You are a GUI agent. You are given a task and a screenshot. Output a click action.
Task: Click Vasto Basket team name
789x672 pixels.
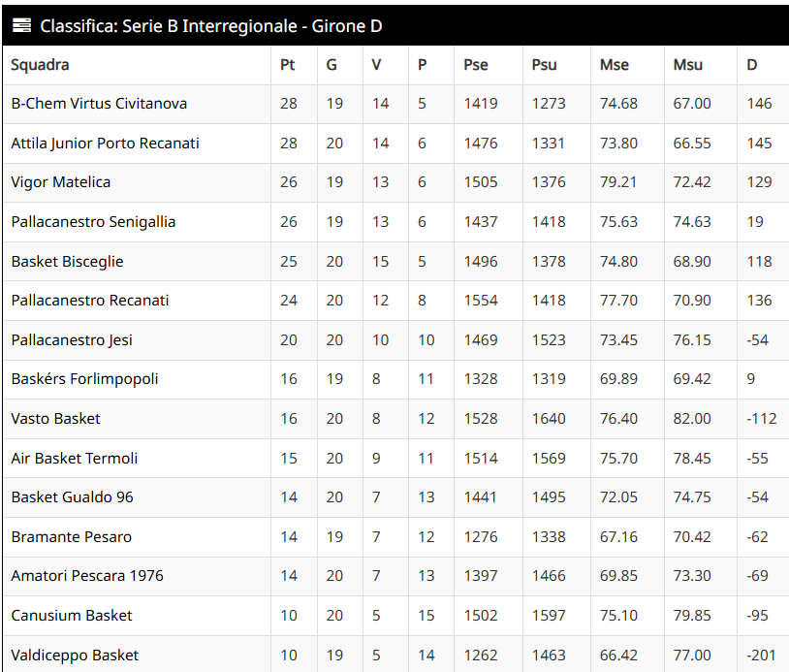coord(56,419)
